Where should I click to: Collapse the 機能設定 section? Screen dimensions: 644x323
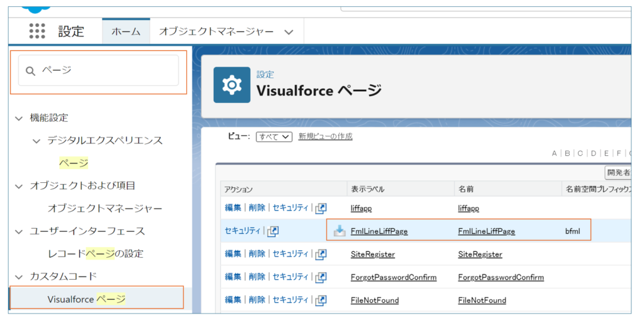coord(19,118)
